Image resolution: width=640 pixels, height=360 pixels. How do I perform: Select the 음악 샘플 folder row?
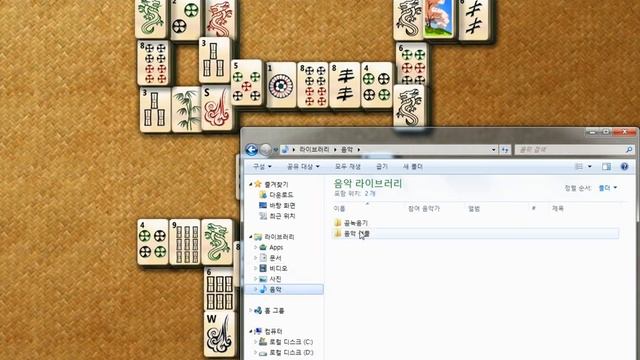476,233
